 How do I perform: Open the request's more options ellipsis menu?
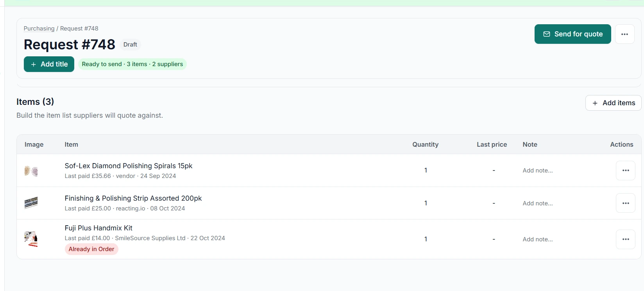(x=624, y=34)
